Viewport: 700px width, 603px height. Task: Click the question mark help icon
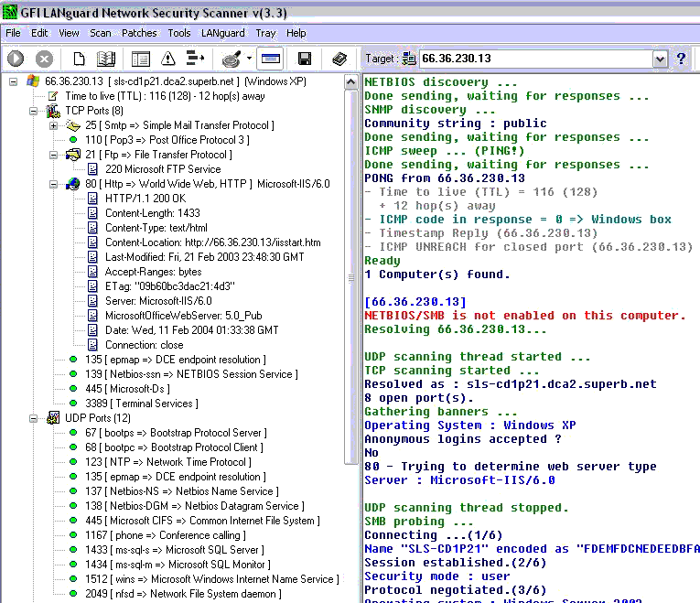click(x=681, y=59)
